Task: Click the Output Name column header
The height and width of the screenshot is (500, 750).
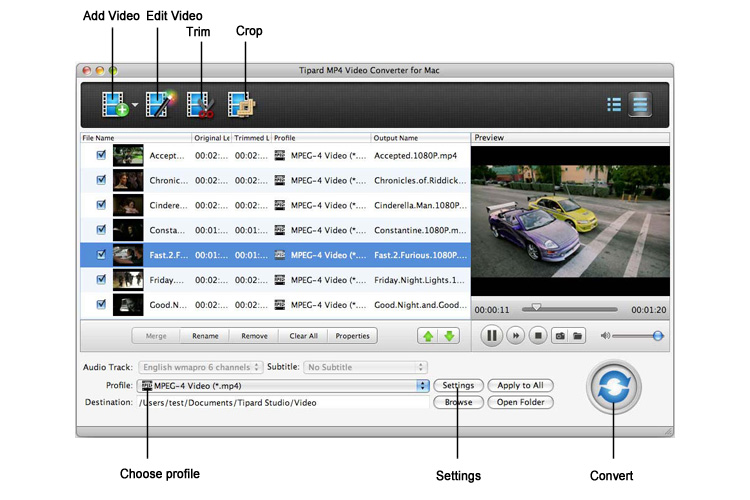Action: click(420, 138)
